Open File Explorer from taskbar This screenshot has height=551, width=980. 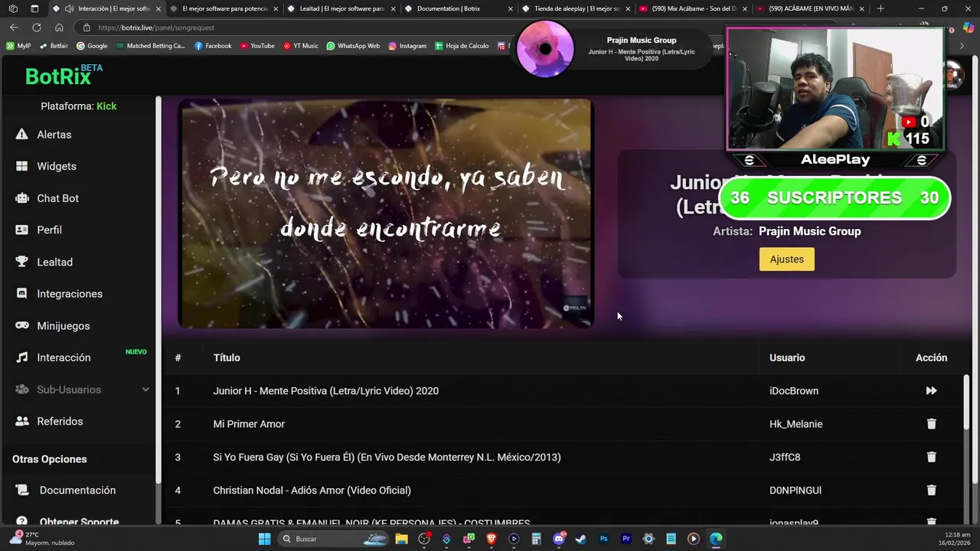point(401,539)
